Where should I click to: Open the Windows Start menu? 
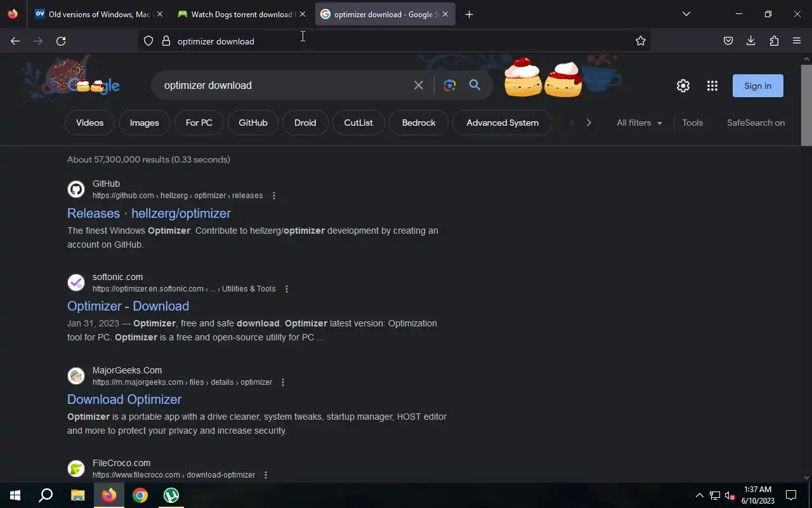coord(15,495)
